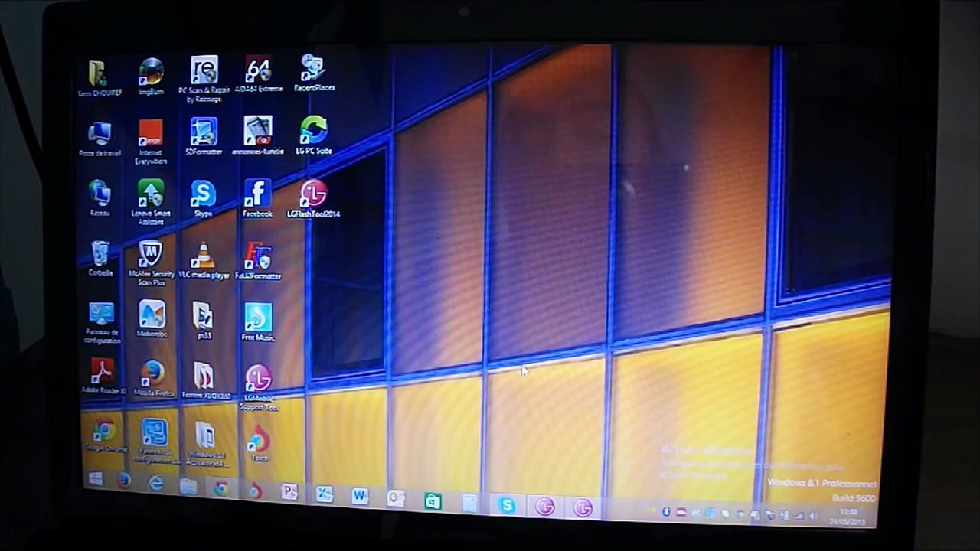The width and height of the screenshot is (980, 551).
Task: Click the Firefox icon in the taskbar
Action: pyautogui.click(x=124, y=481)
